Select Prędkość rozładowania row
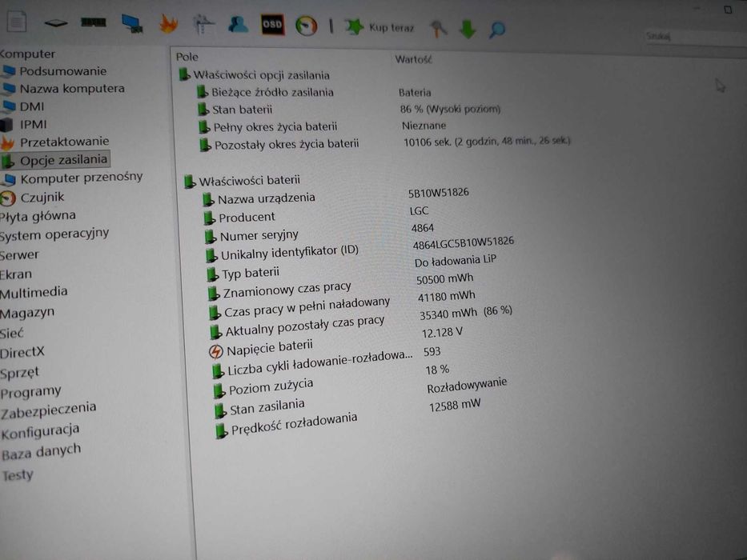Viewport: 747px width, 560px height. 287,424
